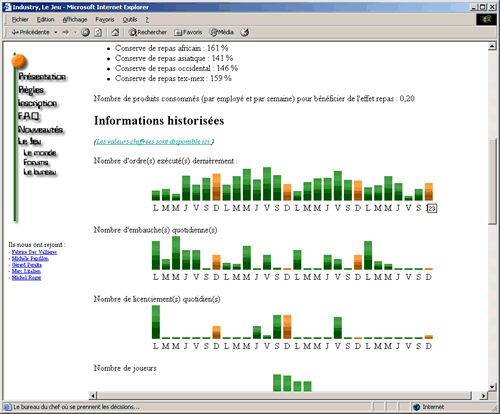Open the Fichier menu
Screen dimensions: 500x414
(x=20, y=20)
